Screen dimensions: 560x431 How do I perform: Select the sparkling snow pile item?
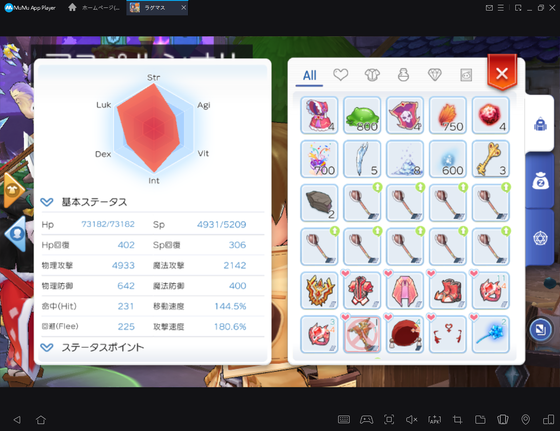point(405,159)
